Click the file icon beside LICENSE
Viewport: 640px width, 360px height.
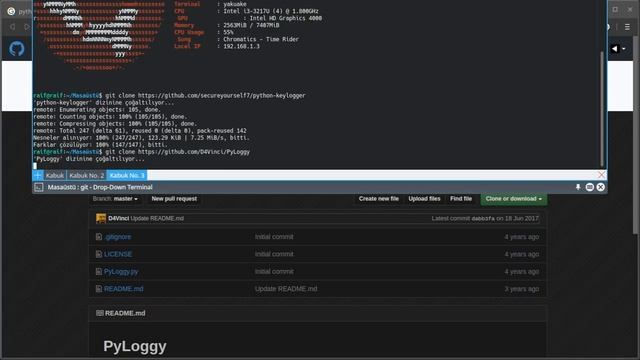click(x=98, y=254)
